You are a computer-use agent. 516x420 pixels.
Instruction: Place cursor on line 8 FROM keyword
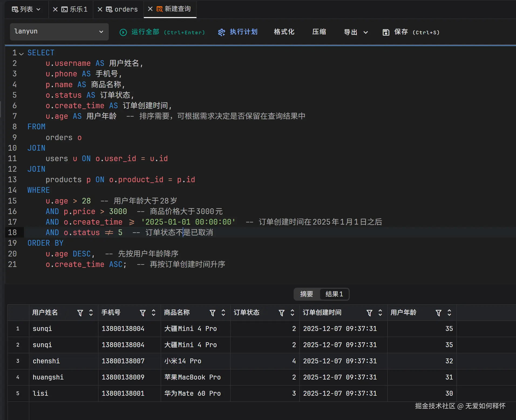point(36,127)
